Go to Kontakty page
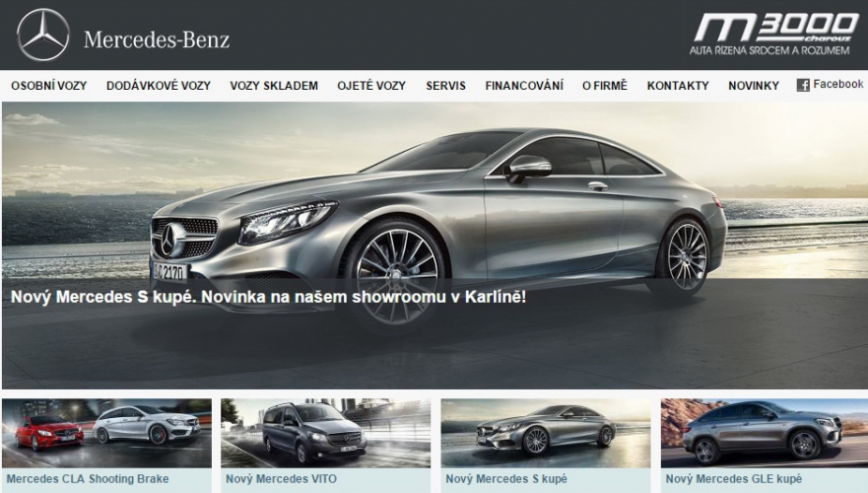Screen dimensions: 868x493 point(678,86)
